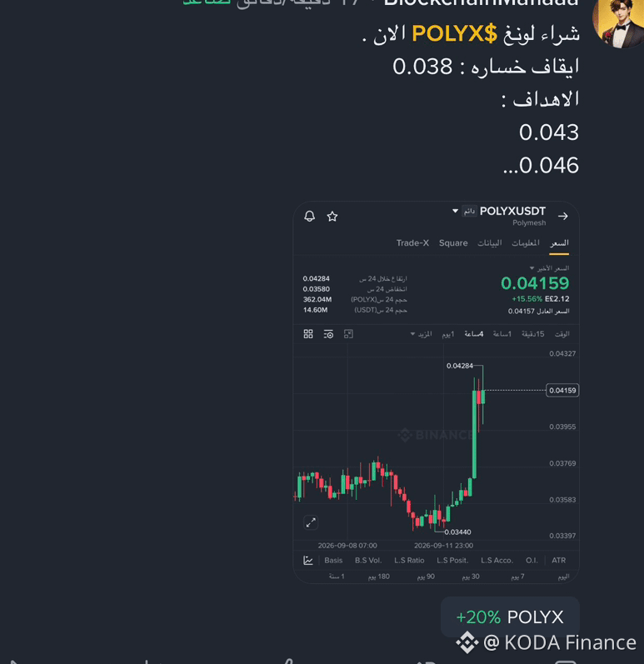Open the grid layout icon
The width and height of the screenshot is (644, 664).
pos(308,334)
